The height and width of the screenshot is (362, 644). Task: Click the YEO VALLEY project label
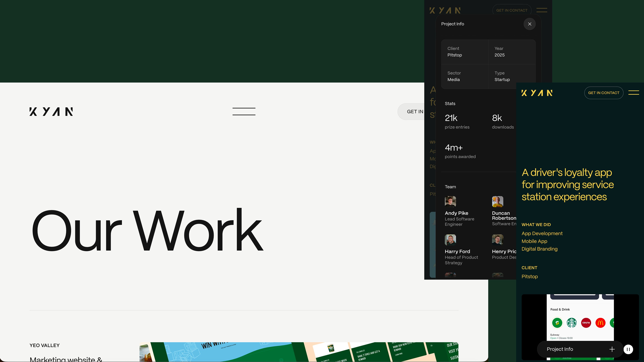pyautogui.click(x=44, y=345)
